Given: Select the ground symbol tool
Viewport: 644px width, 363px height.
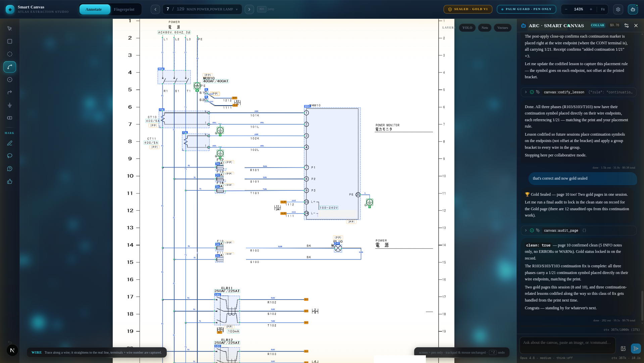Looking at the screenshot, I should [x=10, y=105].
